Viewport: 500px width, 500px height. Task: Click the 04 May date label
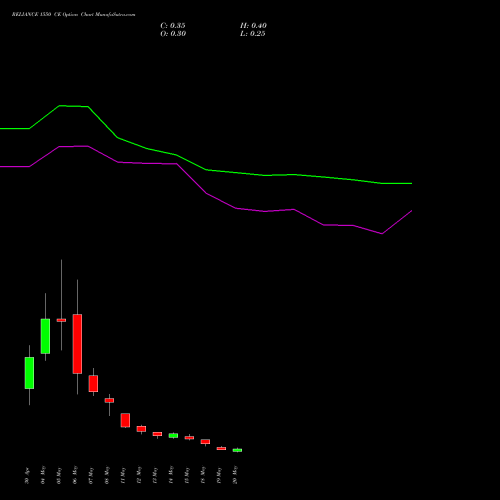43,476
